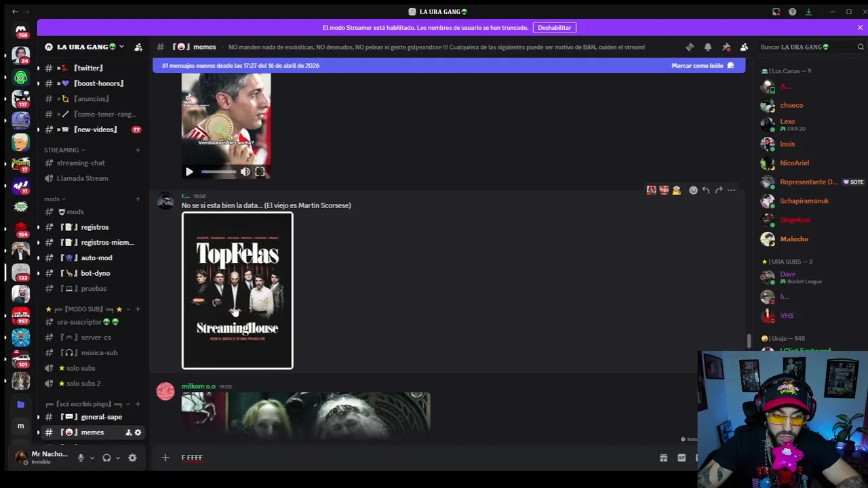The height and width of the screenshot is (488, 868).
Task: Open add-reaction smiley on hovered message
Action: (693, 190)
